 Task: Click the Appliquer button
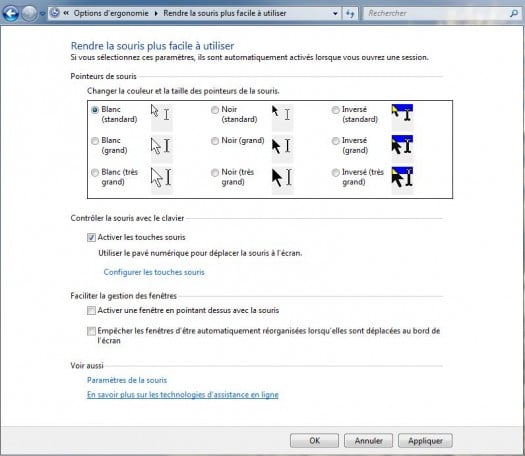(425, 441)
